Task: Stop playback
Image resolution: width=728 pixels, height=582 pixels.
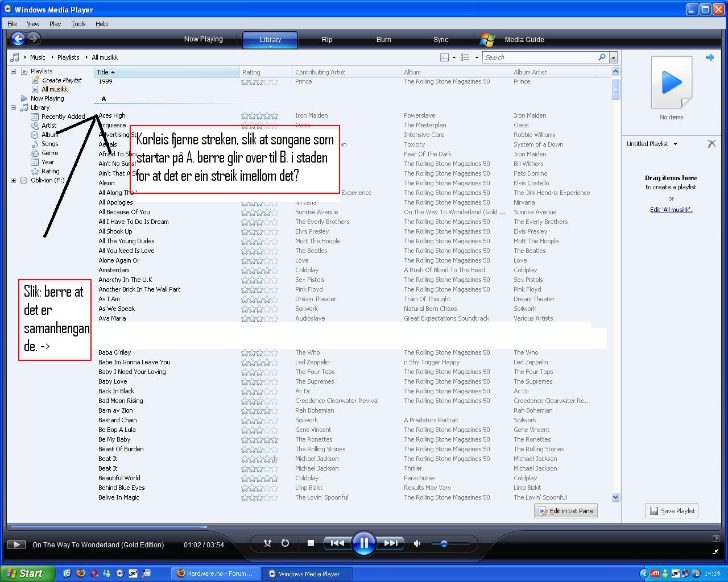Action: pos(311,543)
